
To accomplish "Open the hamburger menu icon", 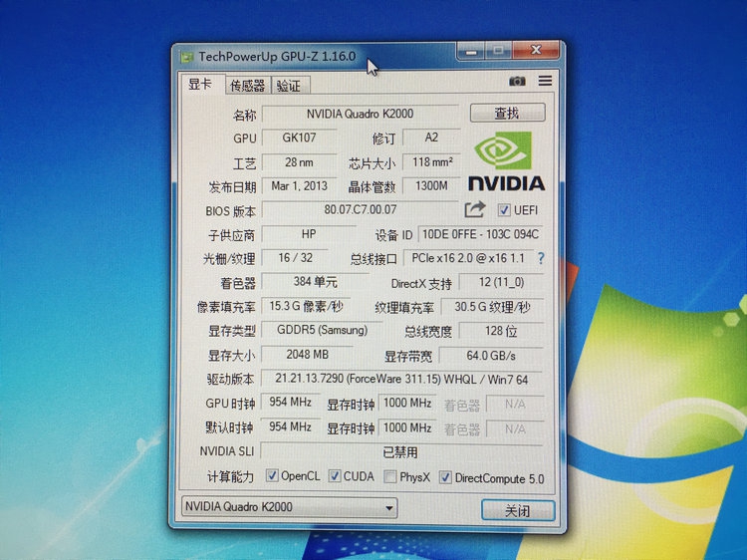I will (545, 81).
